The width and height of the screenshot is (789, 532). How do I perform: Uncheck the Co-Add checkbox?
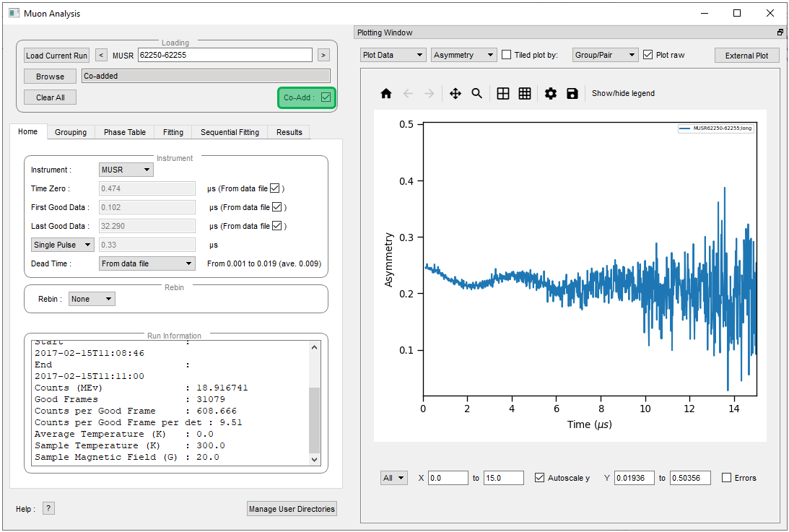click(326, 97)
